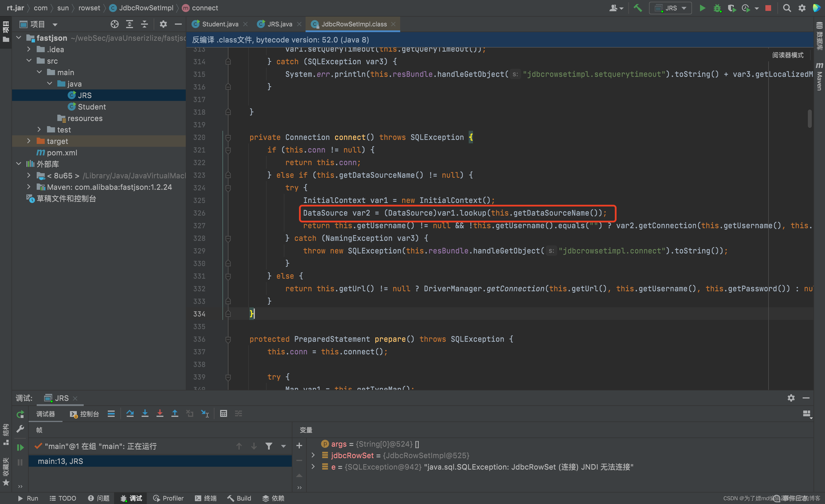
Task: Click the JRS.java editor tab
Action: [x=276, y=24]
